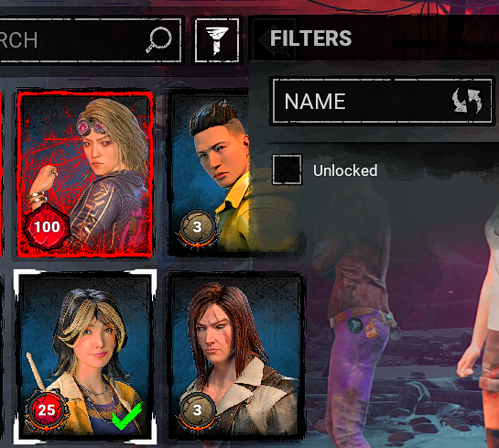Enable the Unlocked checkbox

(x=287, y=169)
